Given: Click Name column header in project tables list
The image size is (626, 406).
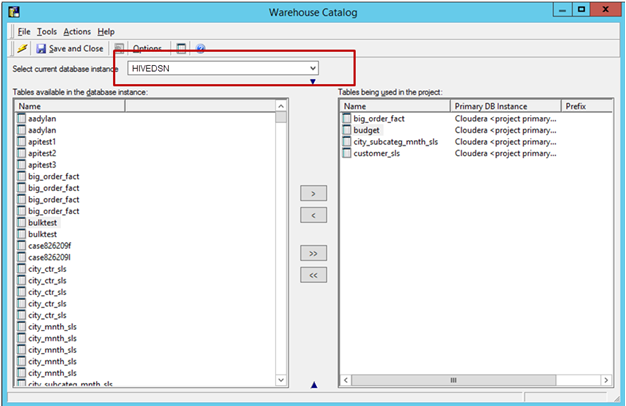Looking at the screenshot, I should [x=395, y=106].
